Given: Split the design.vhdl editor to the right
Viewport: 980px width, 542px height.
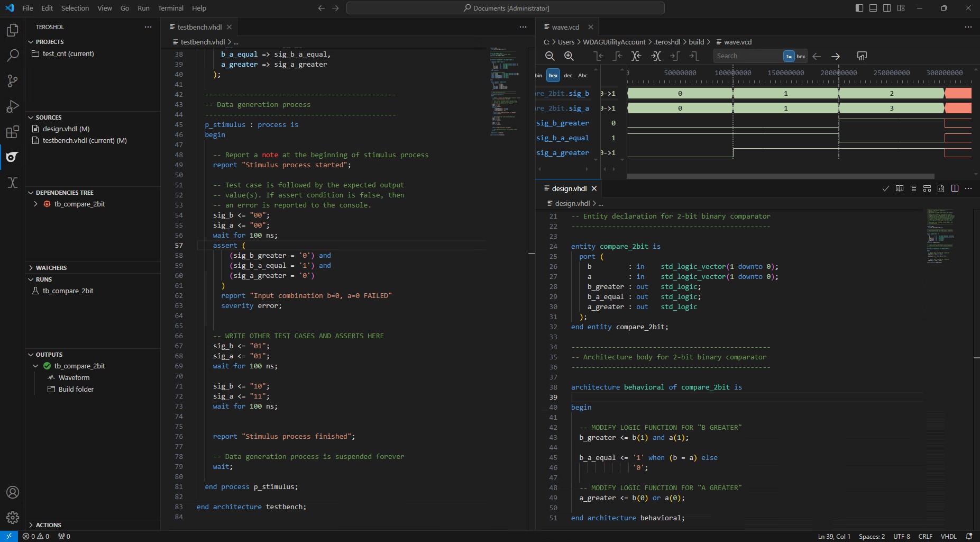Looking at the screenshot, I should tap(955, 188).
